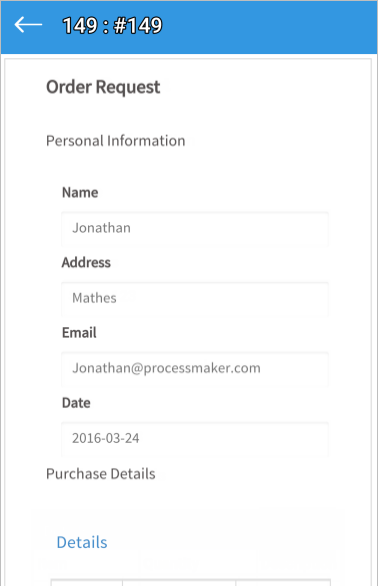Open the Date field showing 2016-03-24
Viewport: 378px width, 586px height.
(195, 439)
